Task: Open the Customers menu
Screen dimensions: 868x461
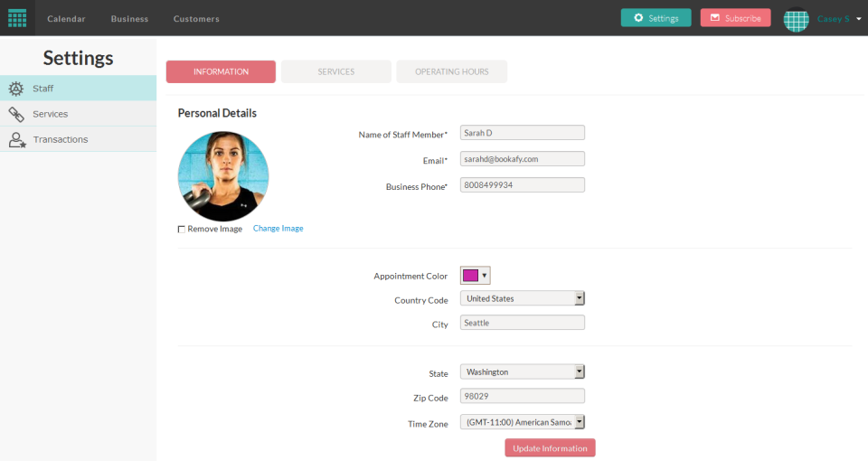Action: pos(196,19)
